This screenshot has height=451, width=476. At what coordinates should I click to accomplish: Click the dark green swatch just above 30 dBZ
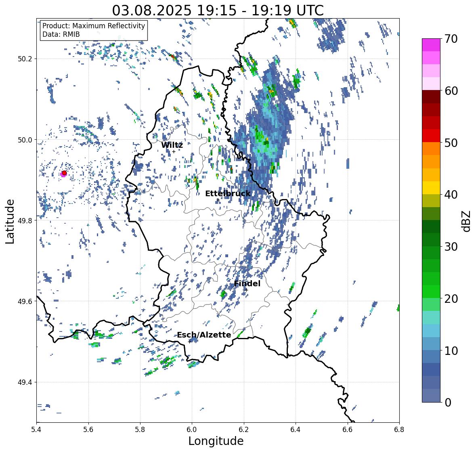431,240
